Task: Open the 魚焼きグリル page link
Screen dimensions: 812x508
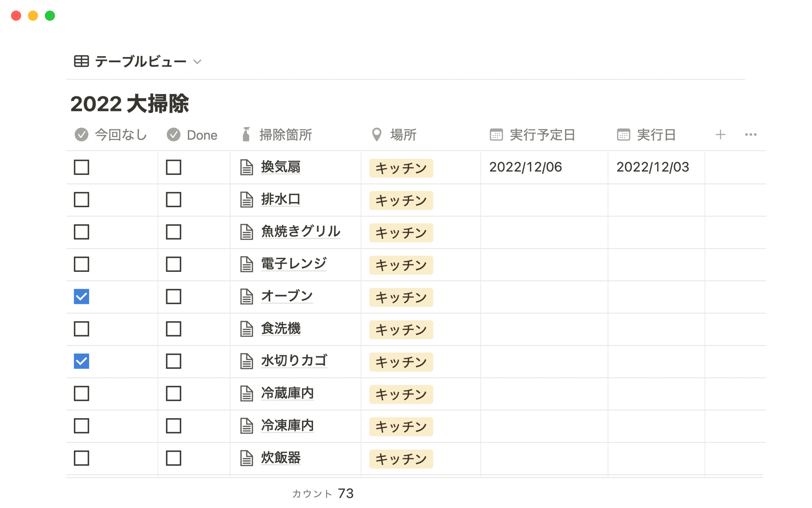Action: [300, 231]
